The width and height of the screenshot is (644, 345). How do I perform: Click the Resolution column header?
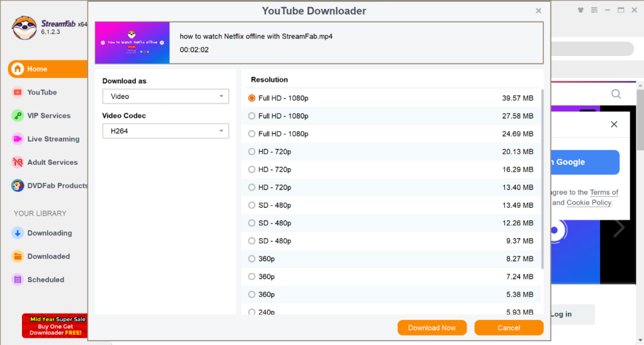pos(269,80)
